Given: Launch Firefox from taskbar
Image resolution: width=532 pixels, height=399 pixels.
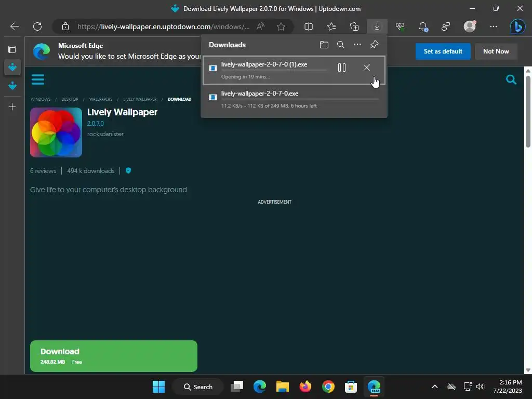Looking at the screenshot, I should 305,387.
